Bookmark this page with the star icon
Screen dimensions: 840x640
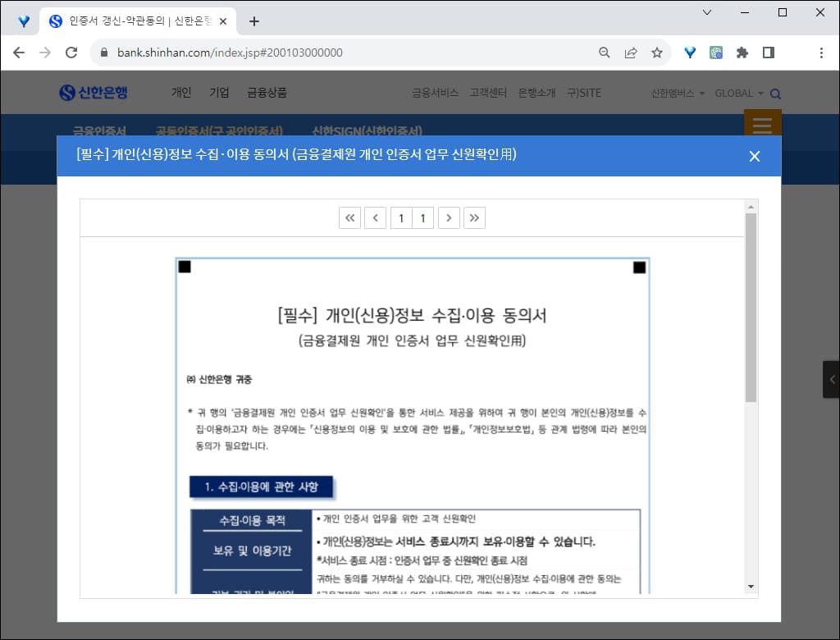[x=656, y=52]
